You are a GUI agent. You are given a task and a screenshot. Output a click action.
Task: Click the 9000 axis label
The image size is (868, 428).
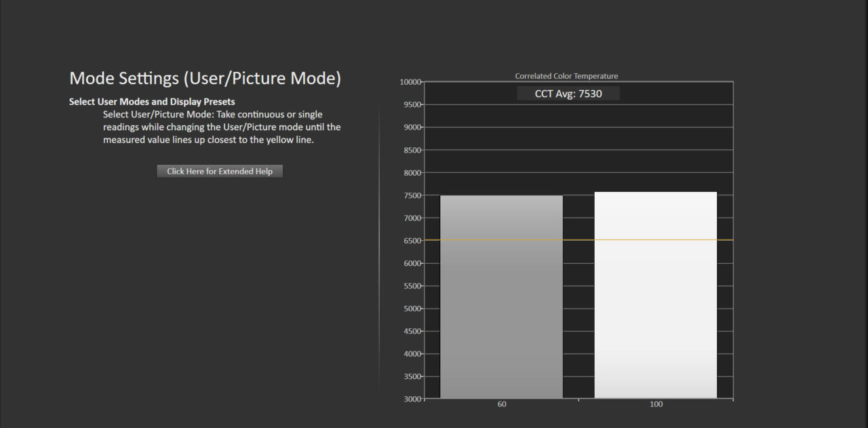(411, 127)
